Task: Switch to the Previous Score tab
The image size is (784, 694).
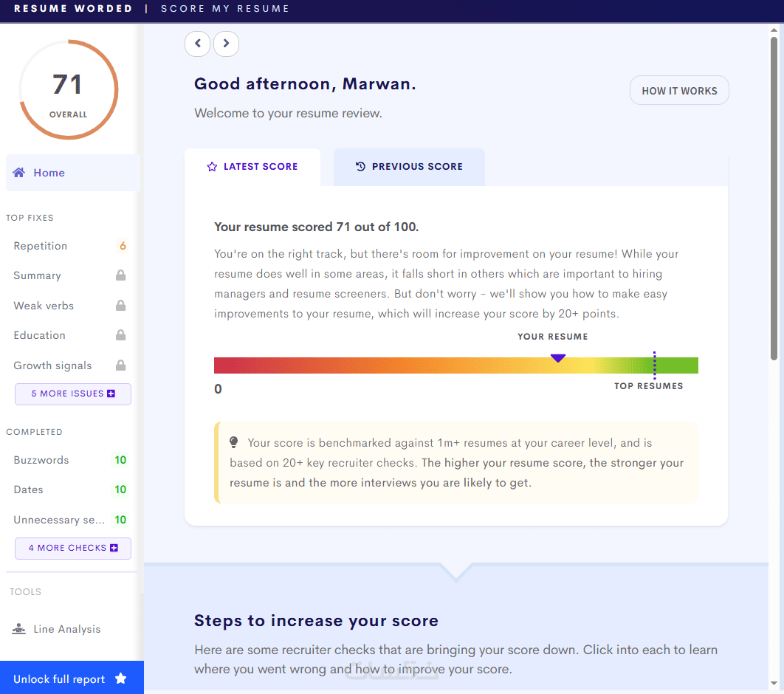Action: coord(409,167)
